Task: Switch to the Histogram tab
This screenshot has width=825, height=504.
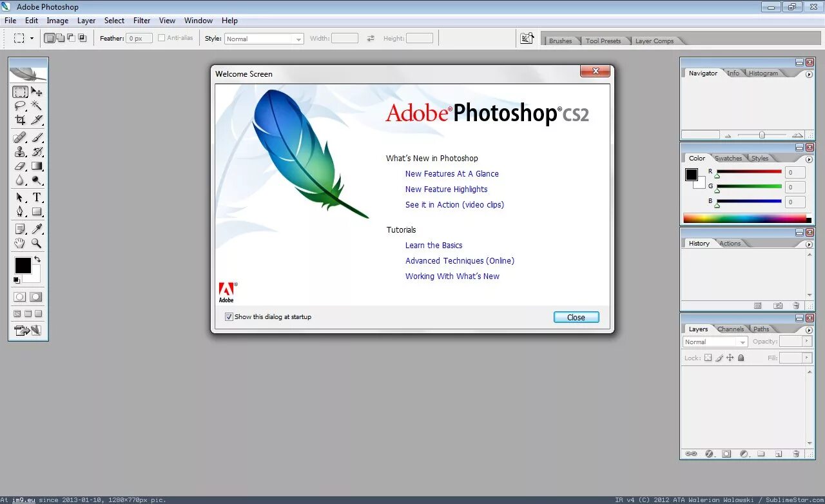Action: click(763, 73)
